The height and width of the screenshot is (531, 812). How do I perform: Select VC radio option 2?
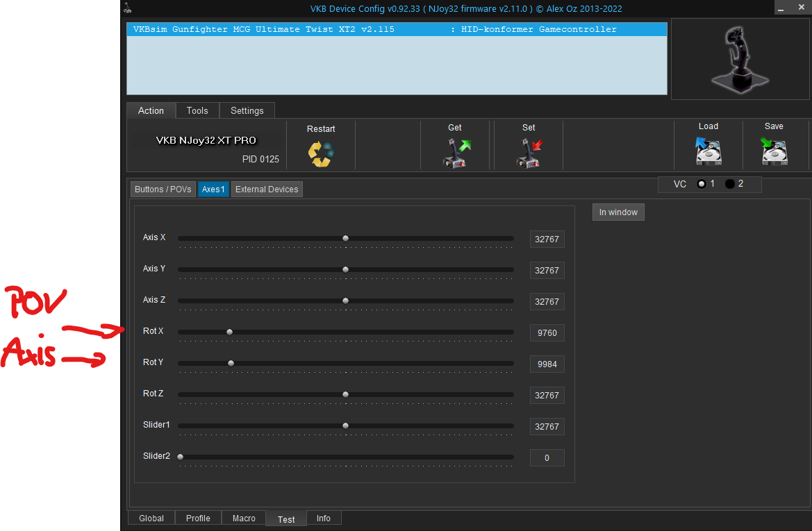point(729,184)
